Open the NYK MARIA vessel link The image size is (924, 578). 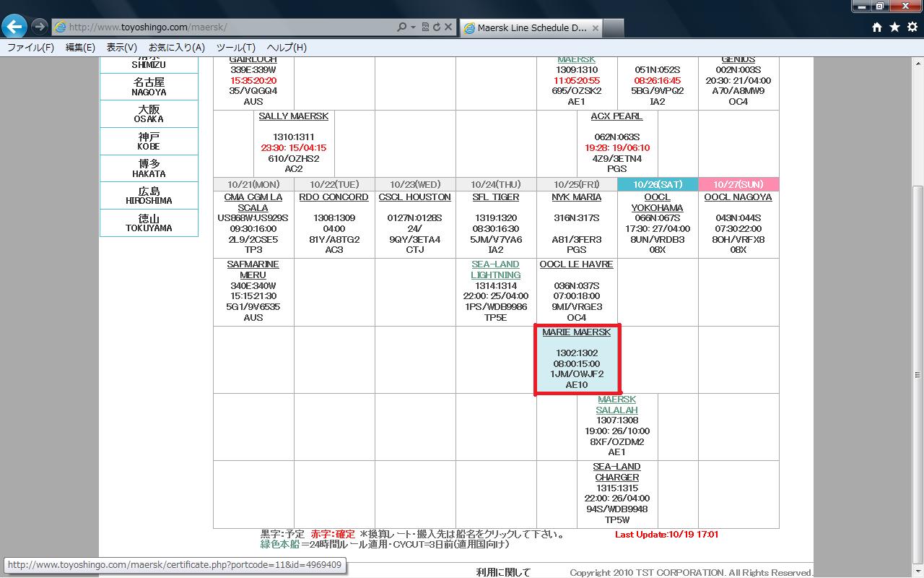(x=577, y=197)
